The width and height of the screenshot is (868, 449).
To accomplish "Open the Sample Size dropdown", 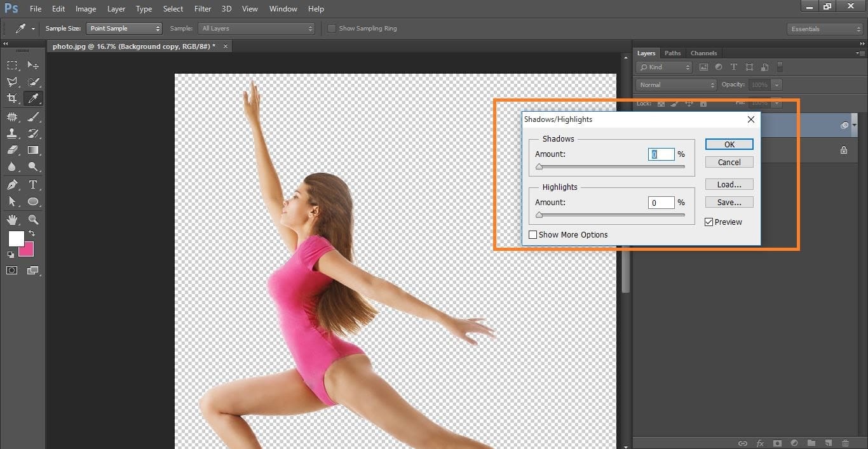I will pyautogui.click(x=125, y=29).
